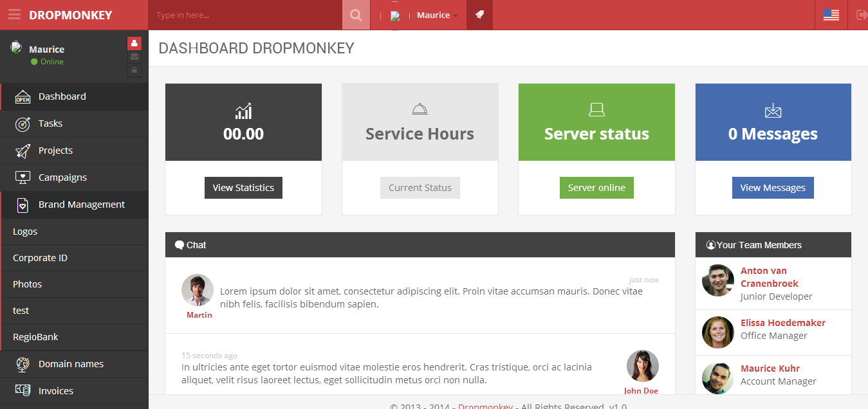Select Corporate ID submenu item
This screenshot has width=868, height=409.
(40, 258)
